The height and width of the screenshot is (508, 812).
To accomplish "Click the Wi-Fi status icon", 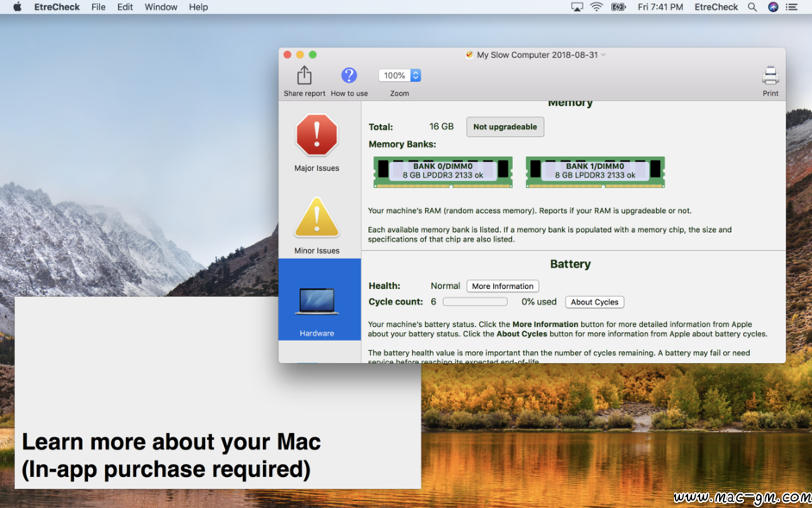I will click(x=597, y=7).
